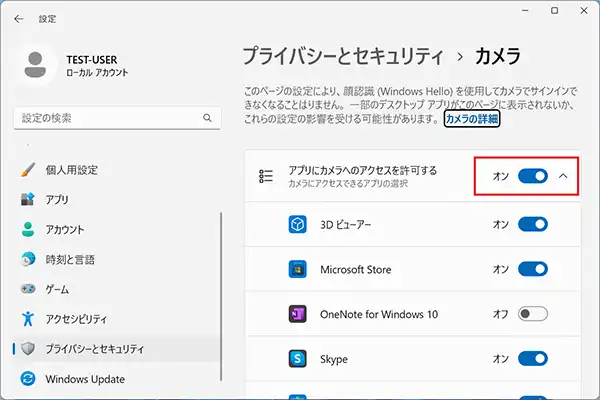Click the カメラ page title
The height and width of the screenshot is (400, 600).
click(497, 56)
